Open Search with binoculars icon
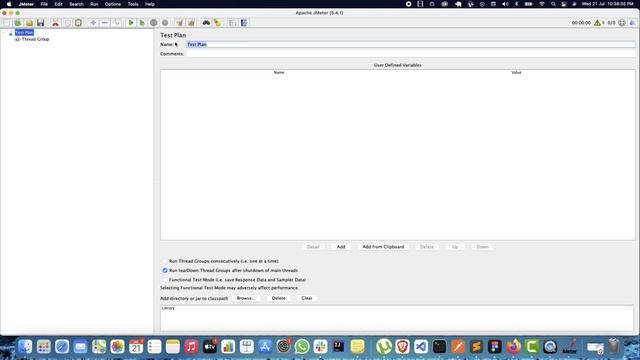The height and width of the screenshot is (360, 640). click(x=206, y=23)
